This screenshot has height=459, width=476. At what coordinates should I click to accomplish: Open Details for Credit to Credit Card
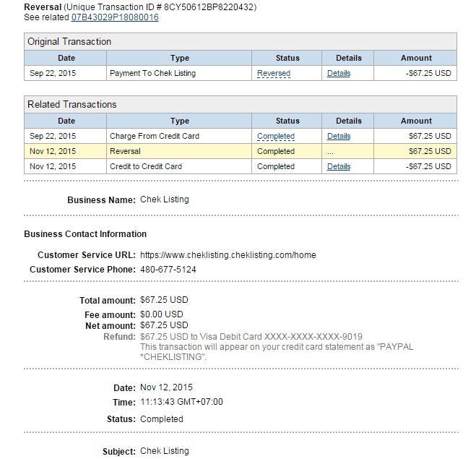pyautogui.click(x=338, y=166)
